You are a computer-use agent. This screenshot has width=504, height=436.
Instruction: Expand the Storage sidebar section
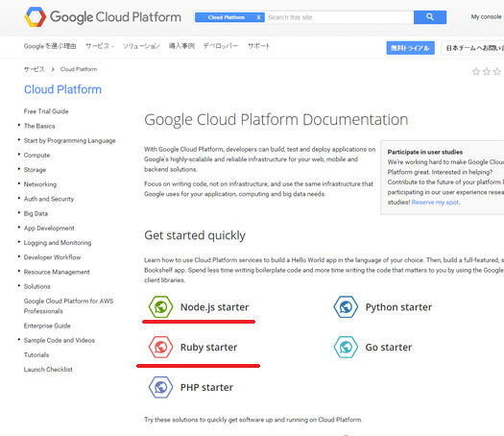point(35,170)
